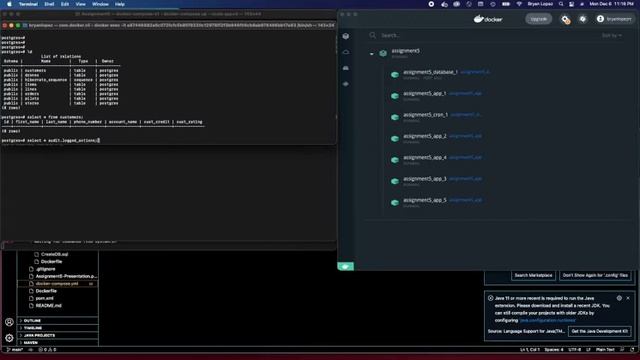Open Volumes view in Docker sidebar
Image resolution: width=640 pixels, height=360 pixels.
click(346, 68)
